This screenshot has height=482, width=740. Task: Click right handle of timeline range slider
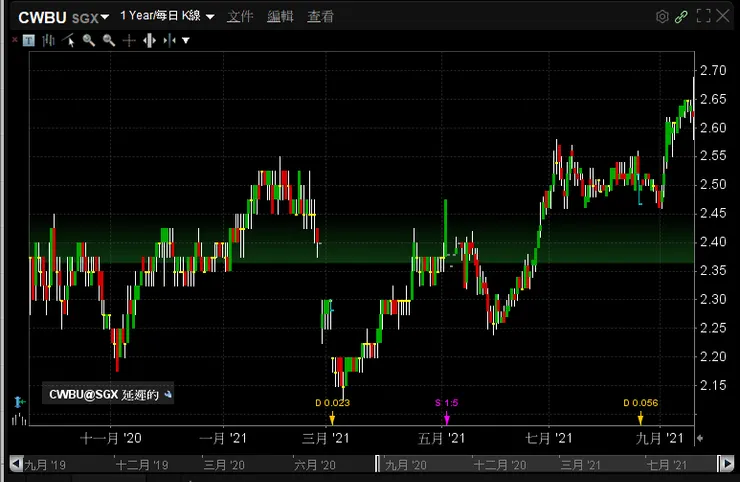719,464
